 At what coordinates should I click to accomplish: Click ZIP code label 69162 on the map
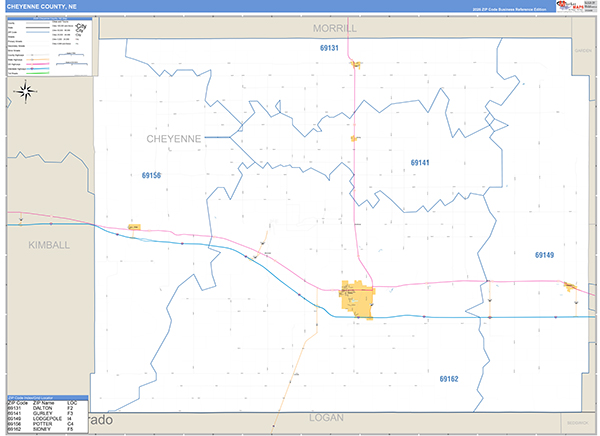[449, 379]
